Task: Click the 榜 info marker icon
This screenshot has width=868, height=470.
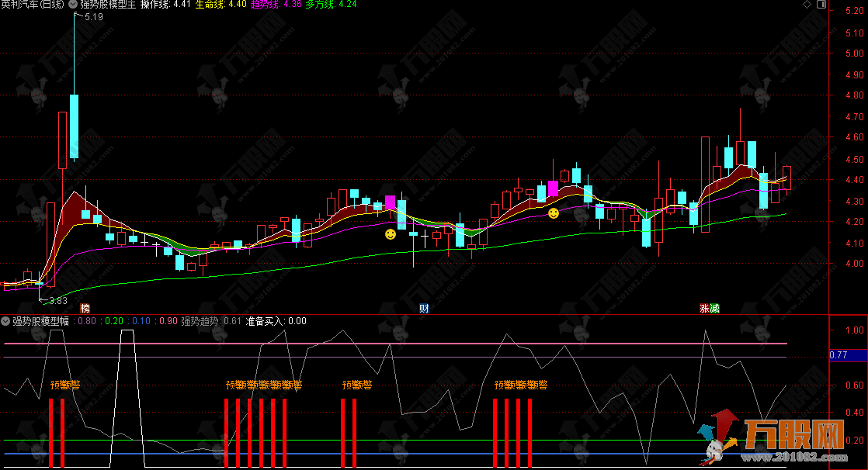Action: [85, 309]
